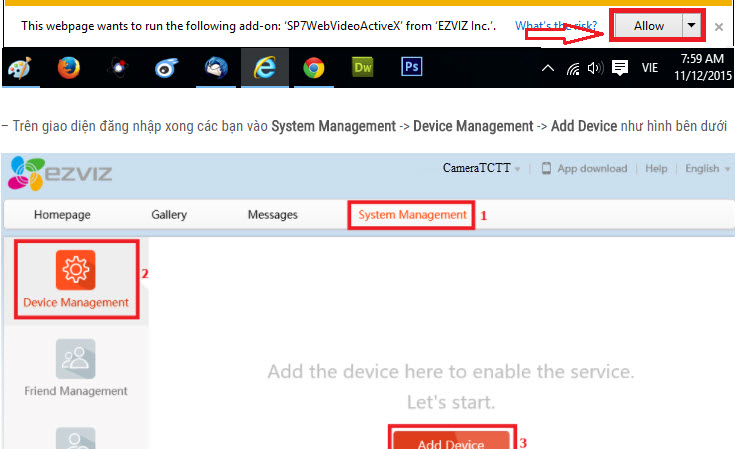Screen dimensions: 740x449
Task: Open the Thunderbird mail taskbar icon
Action: tap(216, 68)
